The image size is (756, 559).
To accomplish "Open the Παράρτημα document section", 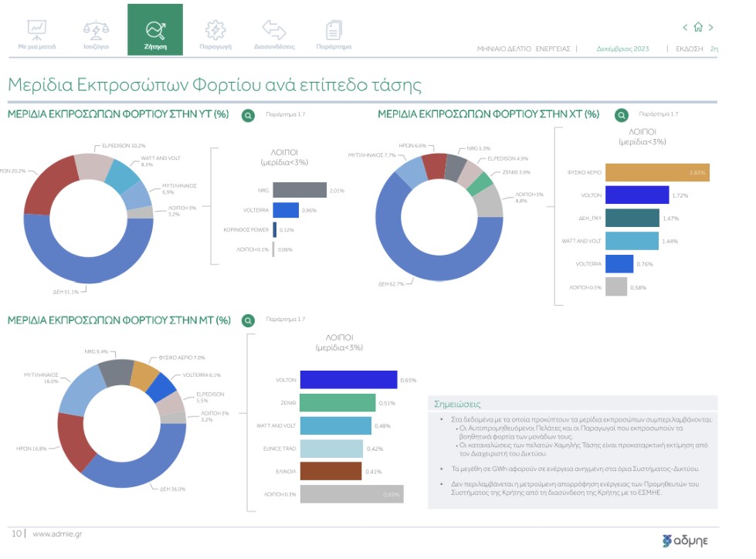I will point(334,31).
